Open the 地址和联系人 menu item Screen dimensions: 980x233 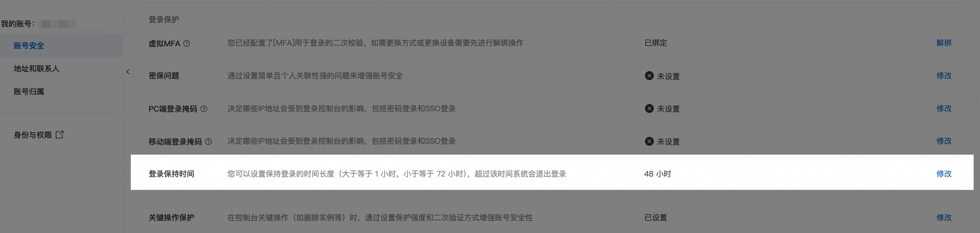[61, 69]
